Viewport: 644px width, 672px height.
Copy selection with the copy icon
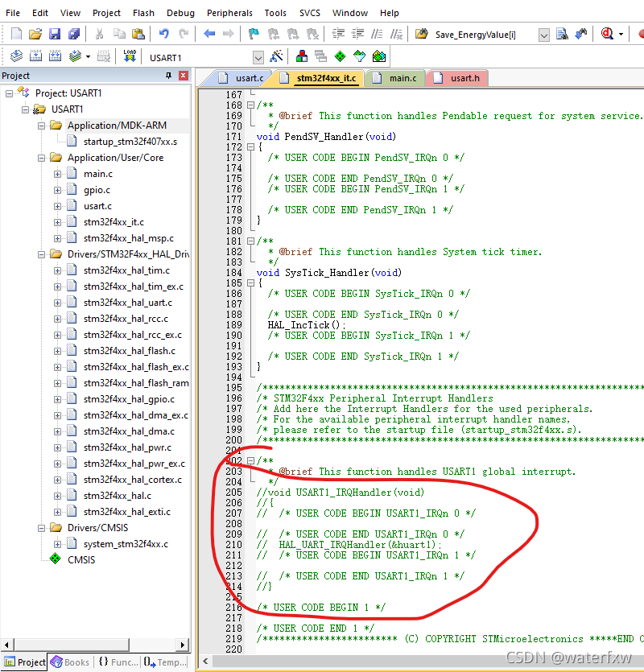coord(119,34)
